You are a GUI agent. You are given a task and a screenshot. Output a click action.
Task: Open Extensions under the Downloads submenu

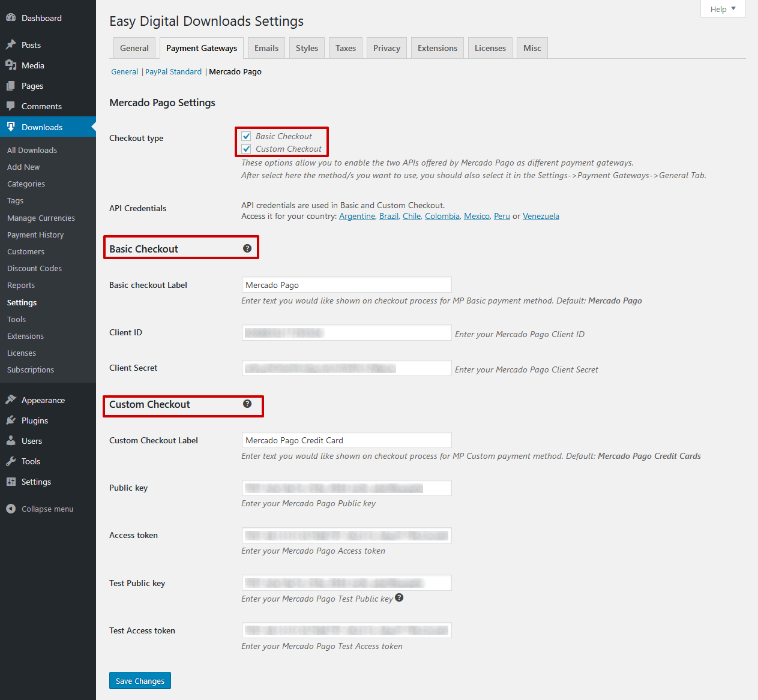point(25,336)
